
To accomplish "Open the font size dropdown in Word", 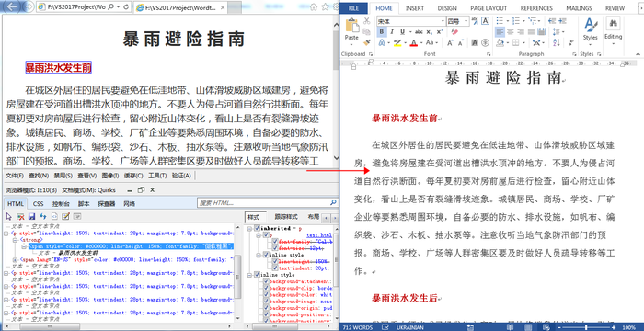I will [466, 21].
